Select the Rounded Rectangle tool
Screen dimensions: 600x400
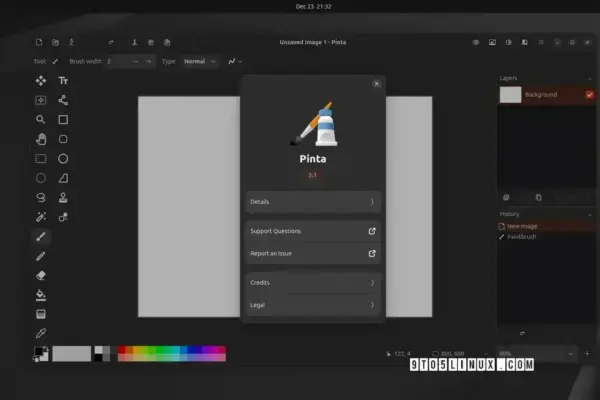pos(63,139)
